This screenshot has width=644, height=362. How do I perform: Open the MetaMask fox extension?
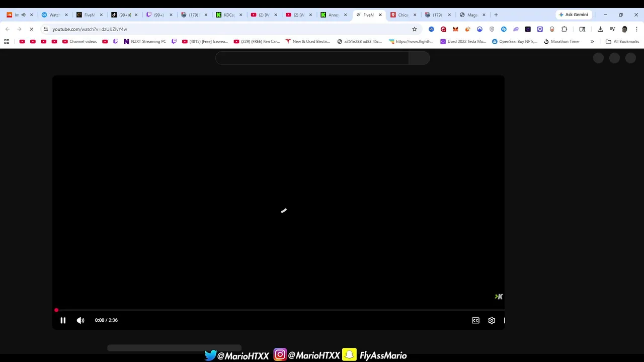[x=455, y=29]
